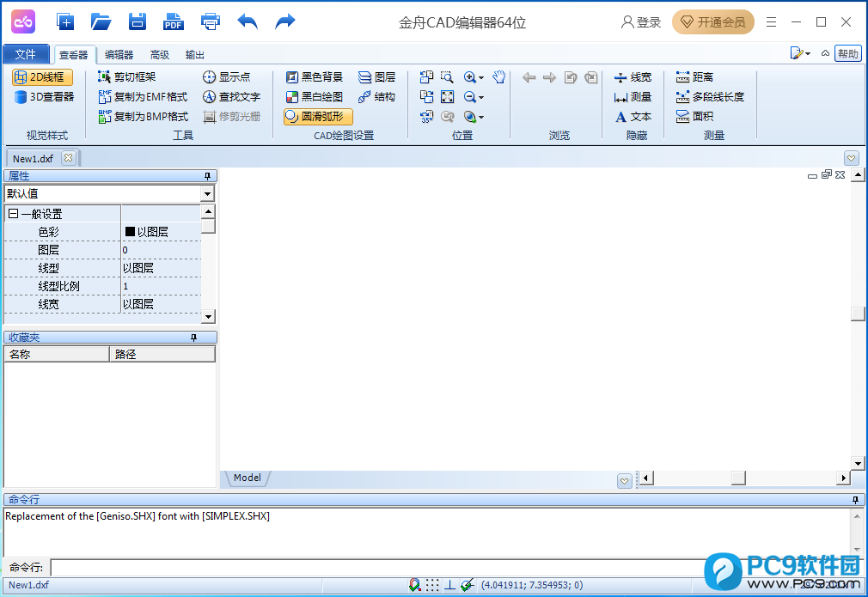868x597 pixels.
Task: Save the drawing with the floppy disk icon
Action: [138, 21]
